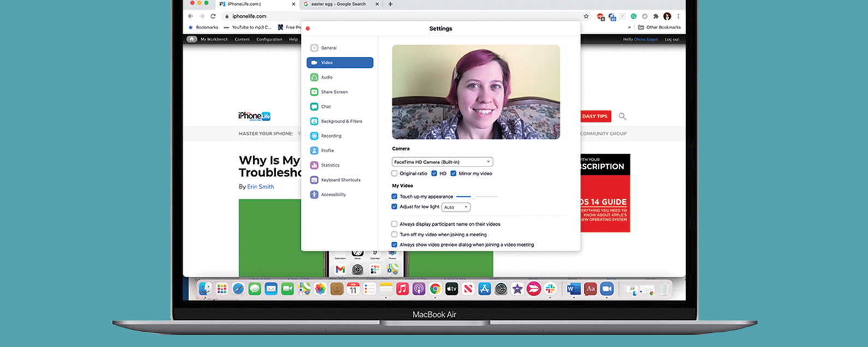868x347 pixels.
Task: Open Erin Smith author link
Action: tap(260, 187)
